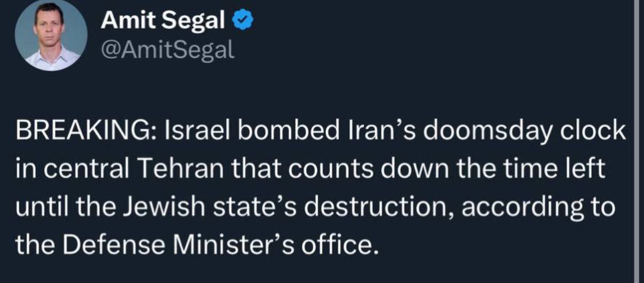Open the Amit Segal display name
The image size is (644, 283).
[163, 21]
